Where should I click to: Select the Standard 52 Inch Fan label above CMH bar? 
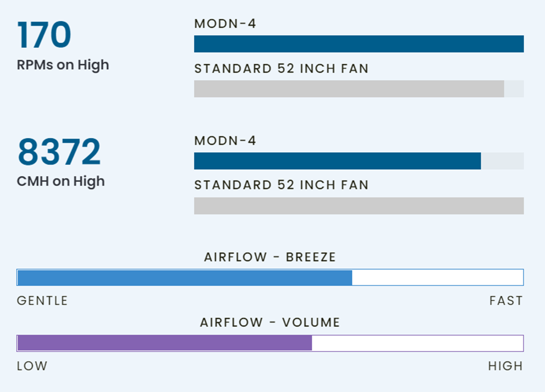tap(281, 185)
